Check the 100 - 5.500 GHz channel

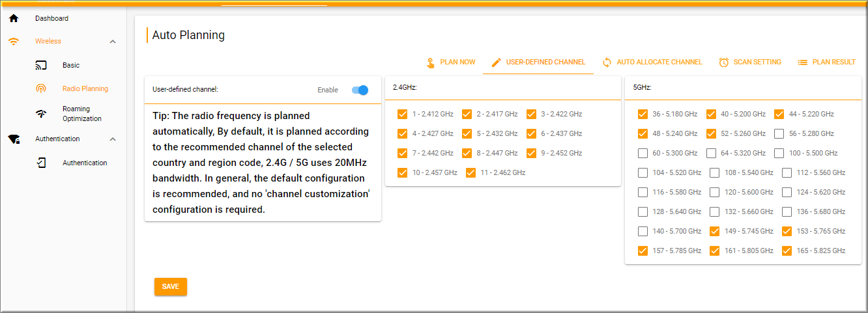tap(779, 153)
